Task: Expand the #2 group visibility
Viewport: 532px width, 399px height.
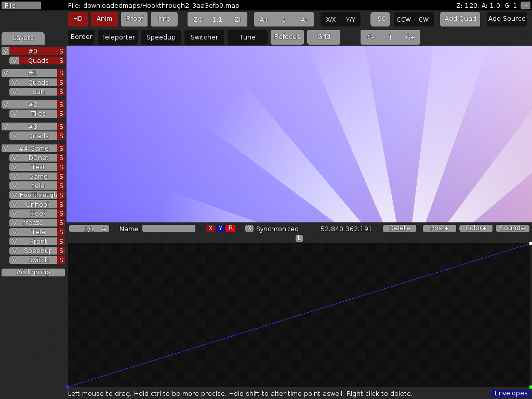Action: point(5,104)
